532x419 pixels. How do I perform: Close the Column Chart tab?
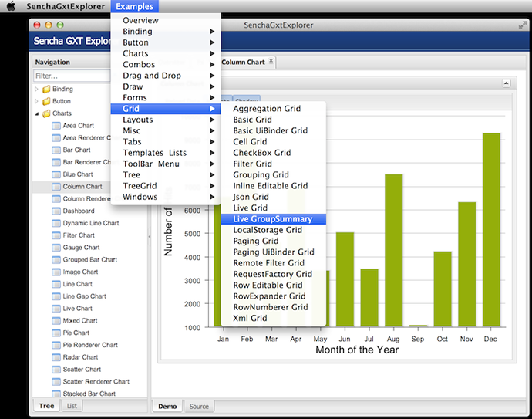click(271, 61)
